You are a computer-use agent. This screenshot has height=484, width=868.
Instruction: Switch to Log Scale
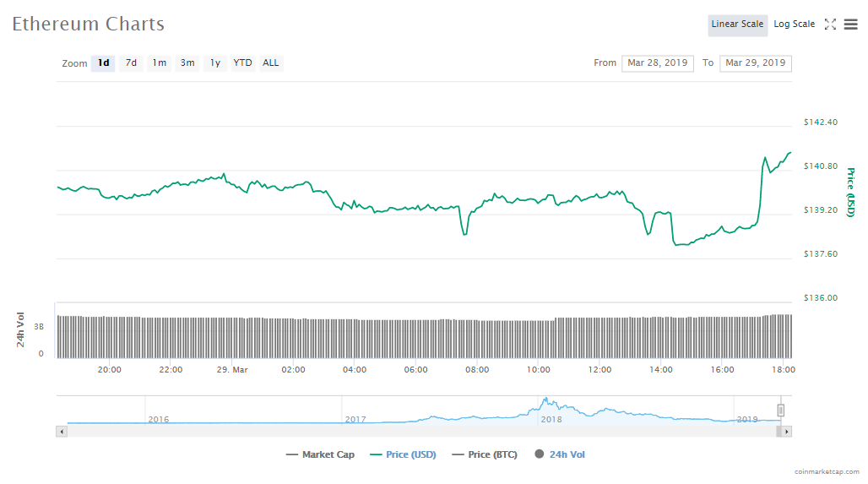tap(794, 24)
